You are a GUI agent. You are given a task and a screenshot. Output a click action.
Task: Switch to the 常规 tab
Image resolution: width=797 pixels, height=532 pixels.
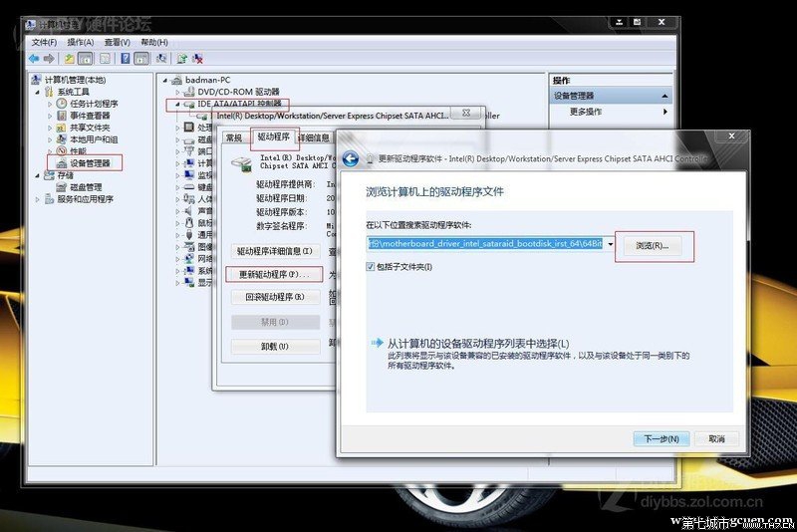coord(234,137)
